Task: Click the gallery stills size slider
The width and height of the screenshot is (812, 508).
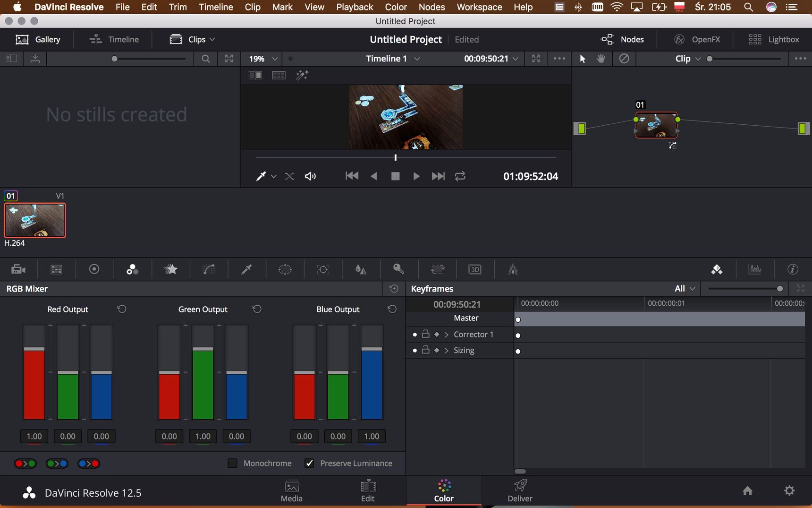Action: pos(149,59)
